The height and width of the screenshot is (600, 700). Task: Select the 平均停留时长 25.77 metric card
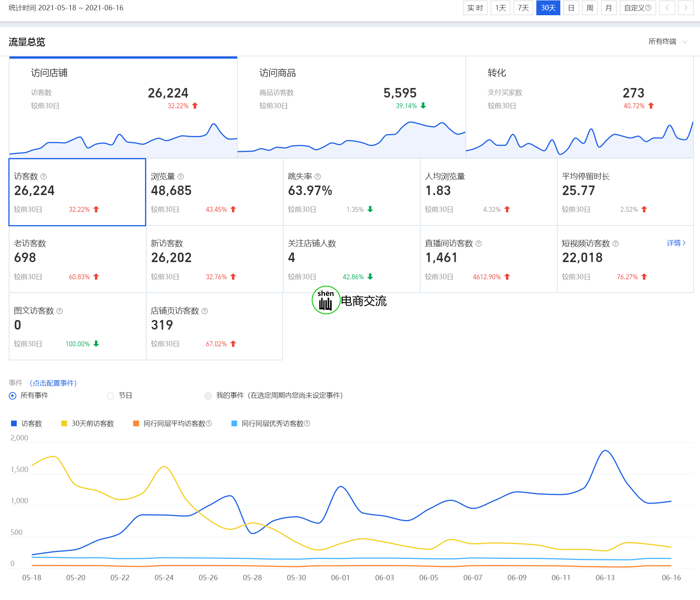coord(625,192)
